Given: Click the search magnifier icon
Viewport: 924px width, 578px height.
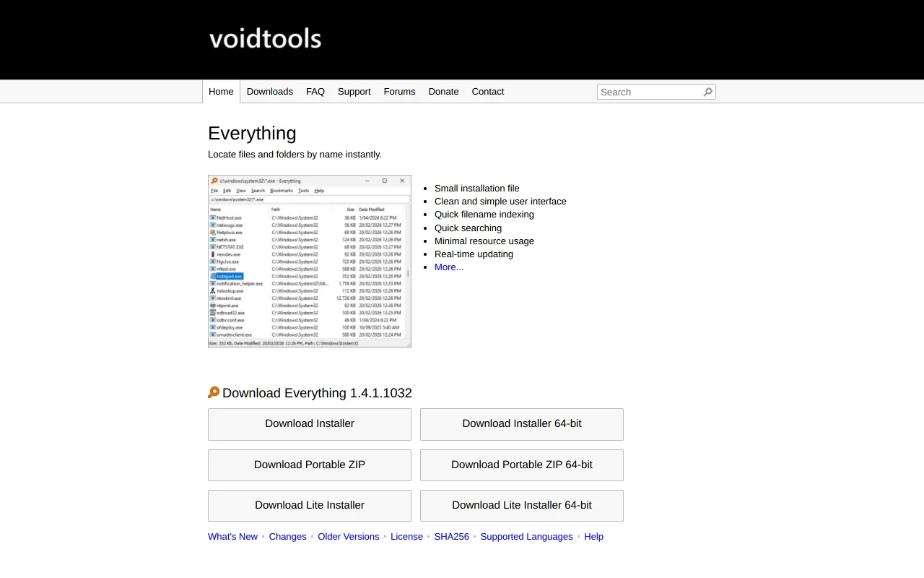Looking at the screenshot, I should tap(707, 92).
